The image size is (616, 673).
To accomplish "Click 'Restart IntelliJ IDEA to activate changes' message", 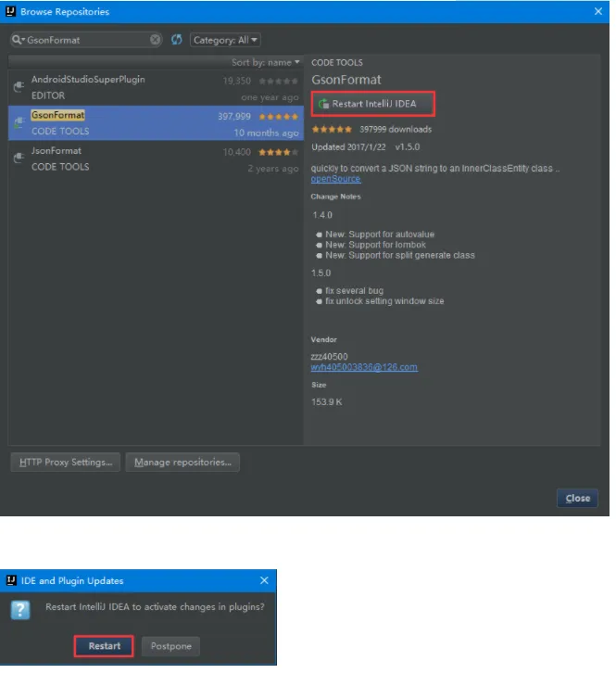I will (155, 607).
